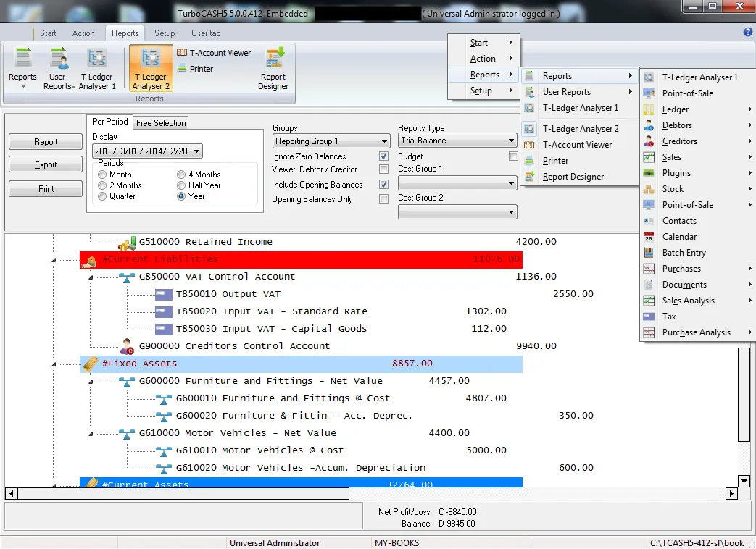Click the Tax icon in the submenu
Screen dimensions: 756x549
pyautogui.click(x=649, y=317)
